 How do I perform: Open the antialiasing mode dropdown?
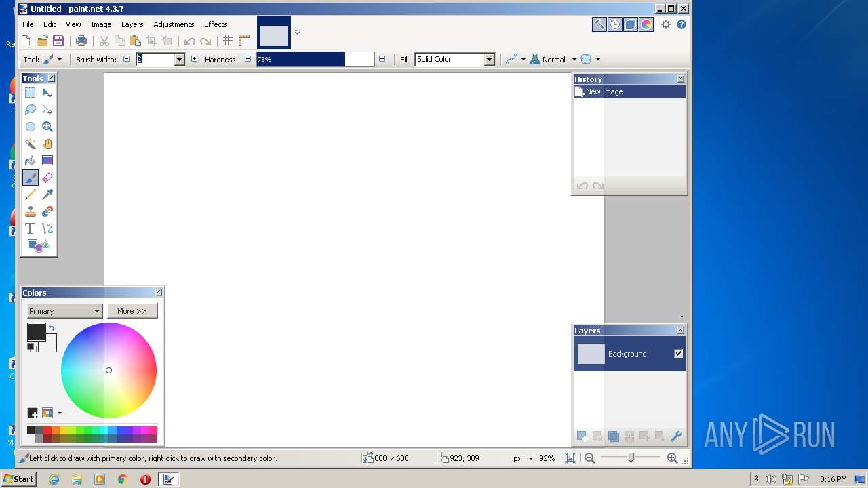515,60
